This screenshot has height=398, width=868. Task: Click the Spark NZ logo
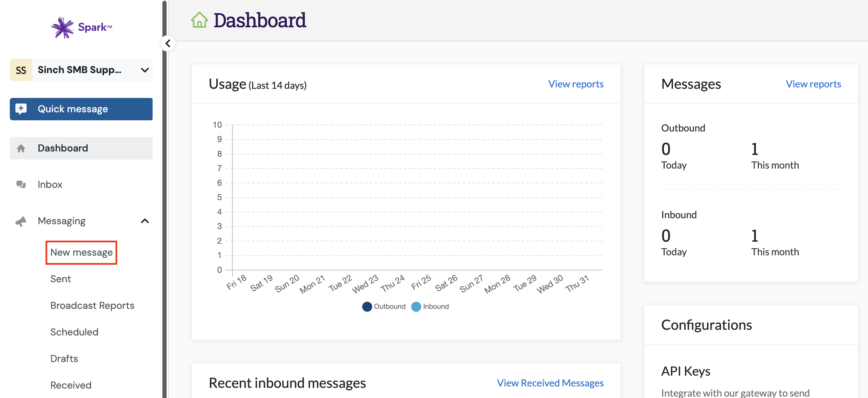[82, 27]
